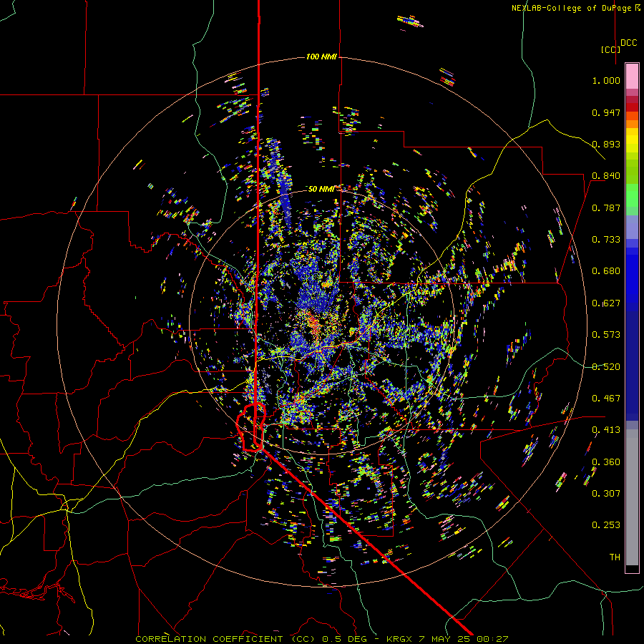This screenshot has width=644, height=644.
Task: Pick the yellow swatch on the color bar
Action: coord(632,141)
